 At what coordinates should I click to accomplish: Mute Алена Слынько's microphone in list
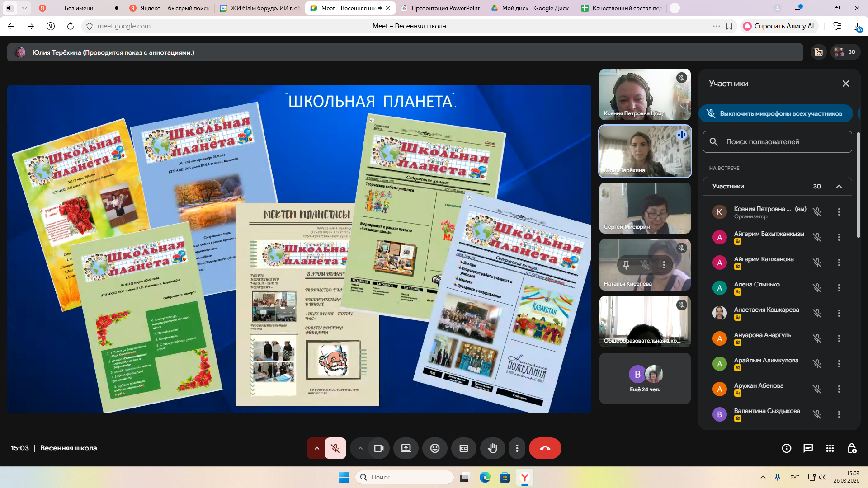817,288
